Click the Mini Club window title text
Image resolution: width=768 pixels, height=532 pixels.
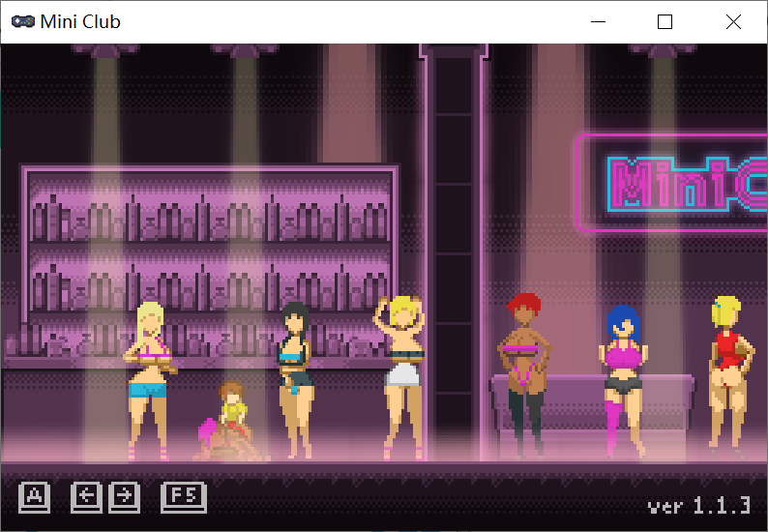click(80, 21)
